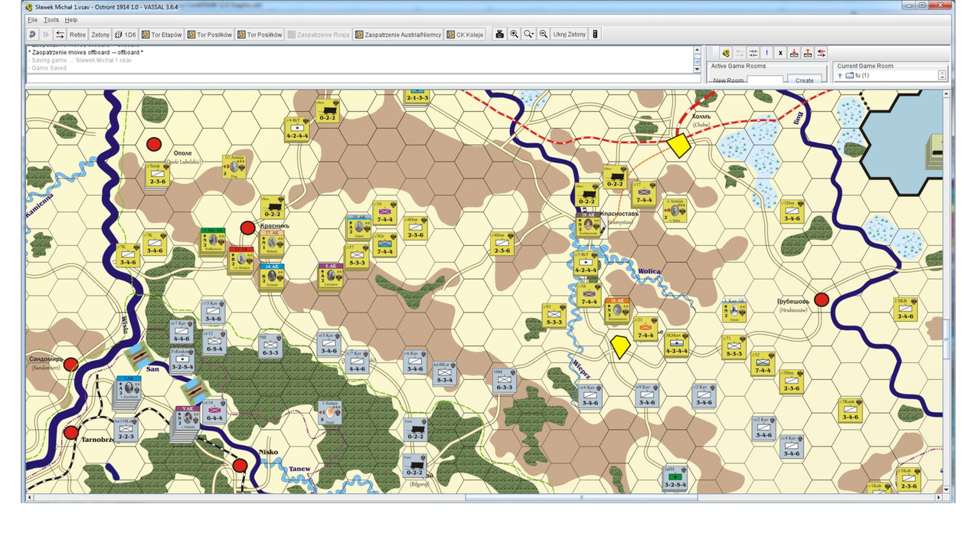Select the 10M 6-3-3 infantry counter

click(x=505, y=381)
